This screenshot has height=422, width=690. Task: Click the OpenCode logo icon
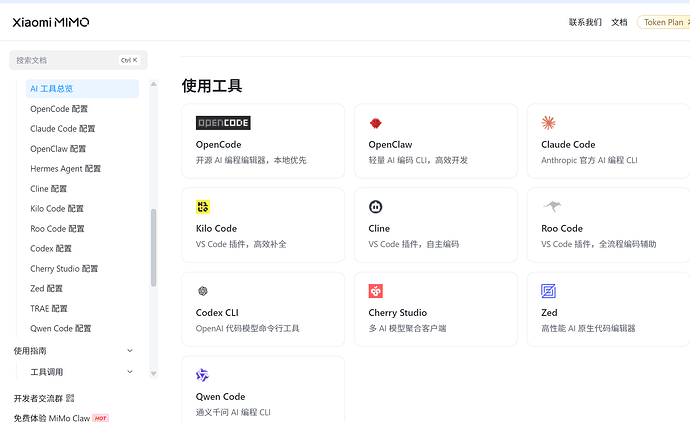click(x=223, y=123)
